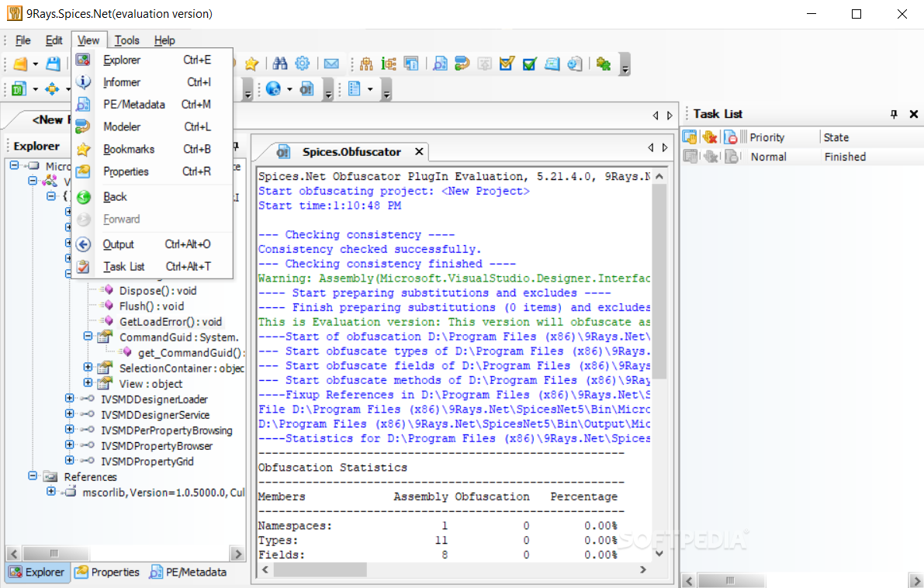Collapse the CommandGuid property node
Viewport: 924px width, 588px height.
tap(88, 337)
